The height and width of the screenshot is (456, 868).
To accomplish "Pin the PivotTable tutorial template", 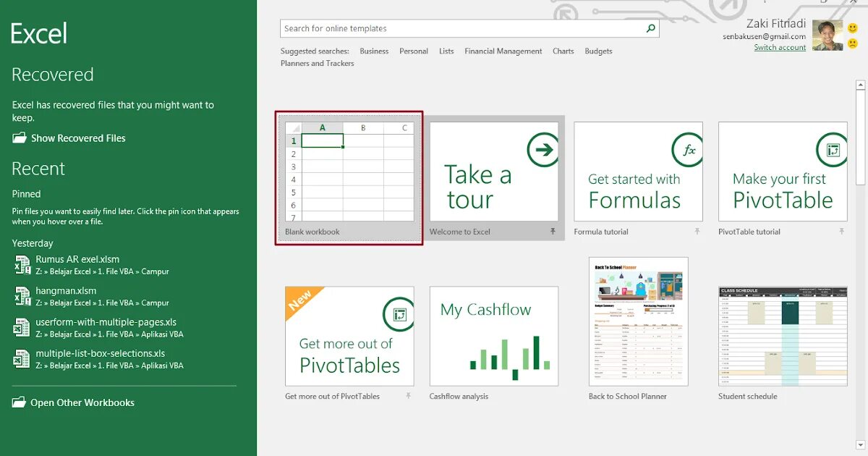I will pos(842,232).
